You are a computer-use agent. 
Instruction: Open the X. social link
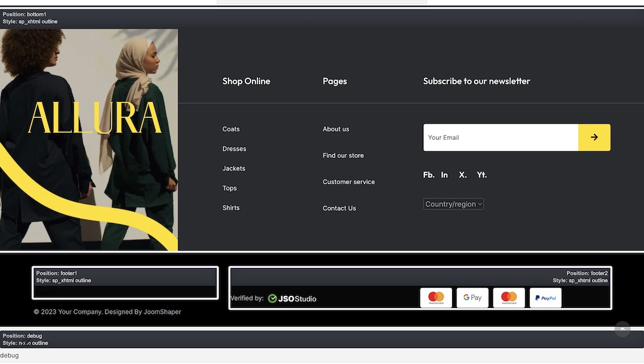pyautogui.click(x=462, y=175)
